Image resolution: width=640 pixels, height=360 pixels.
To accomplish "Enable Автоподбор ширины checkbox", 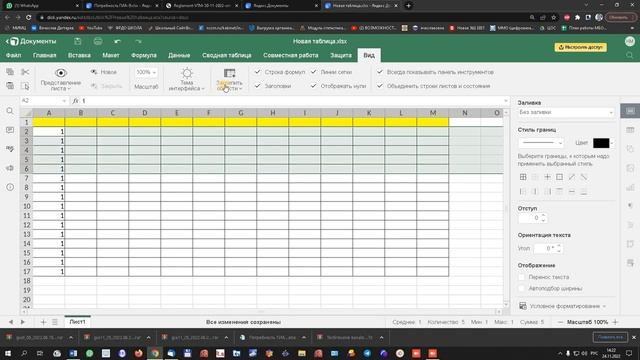I will pos(521,288).
